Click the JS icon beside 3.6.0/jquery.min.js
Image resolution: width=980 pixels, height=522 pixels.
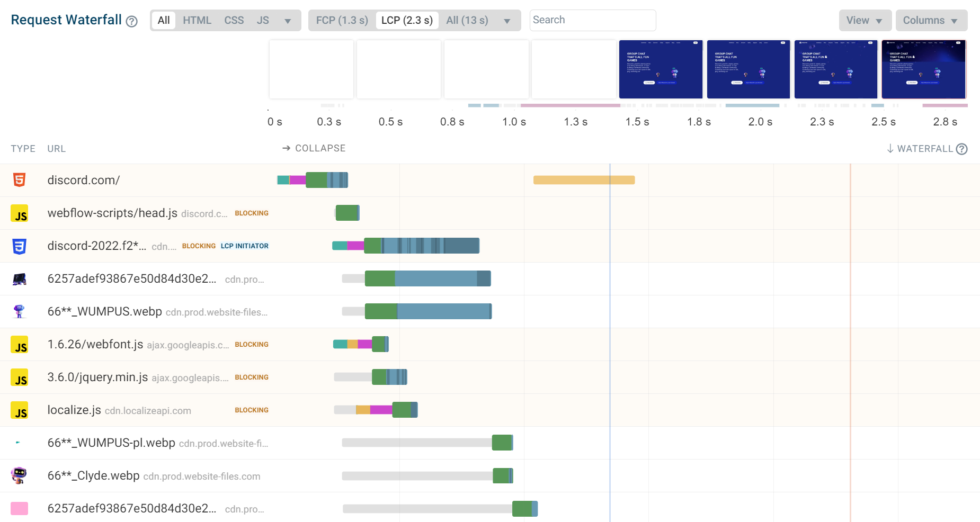tap(20, 377)
